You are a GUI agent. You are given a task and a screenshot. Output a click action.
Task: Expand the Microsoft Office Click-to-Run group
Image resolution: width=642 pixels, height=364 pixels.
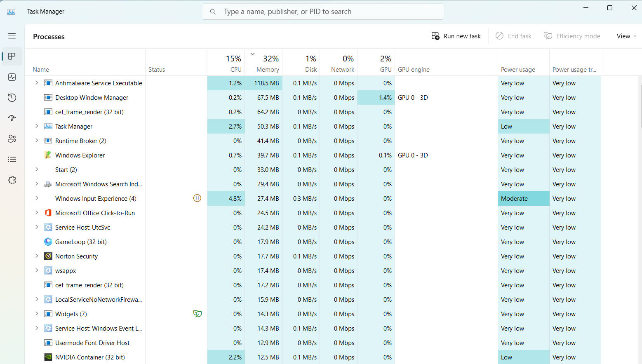(37, 213)
